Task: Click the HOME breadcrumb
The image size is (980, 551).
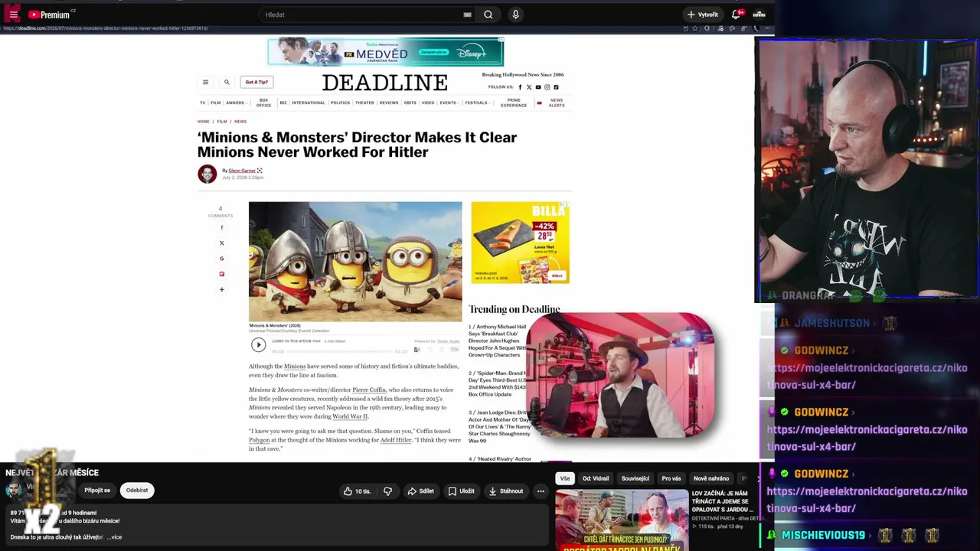Action: pyautogui.click(x=203, y=122)
